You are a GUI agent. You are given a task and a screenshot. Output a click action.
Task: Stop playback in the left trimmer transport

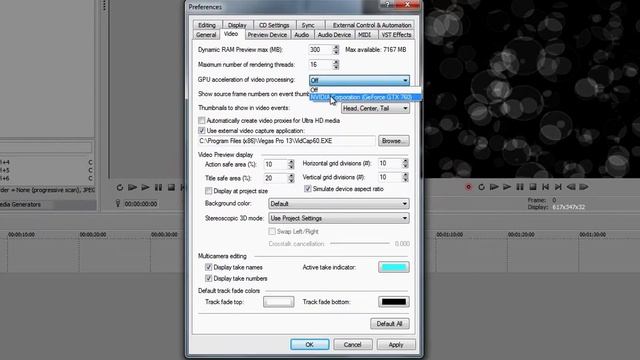tap(171, 188)
